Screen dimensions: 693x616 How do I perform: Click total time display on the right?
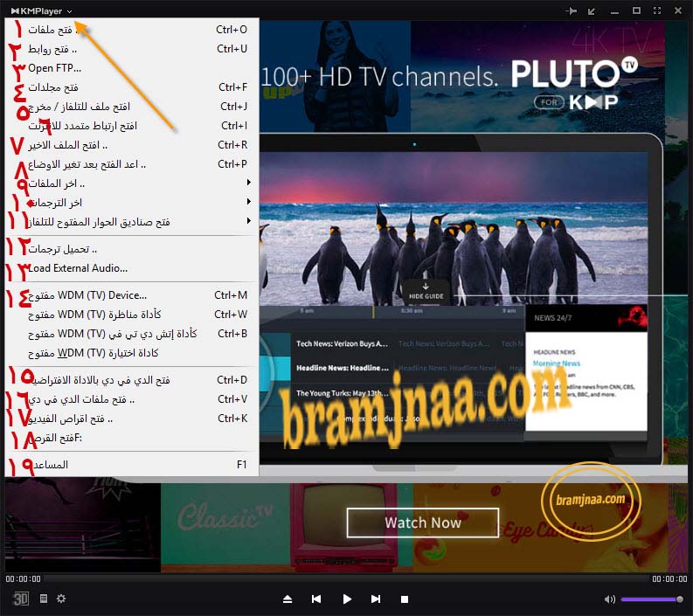point(669,579)
